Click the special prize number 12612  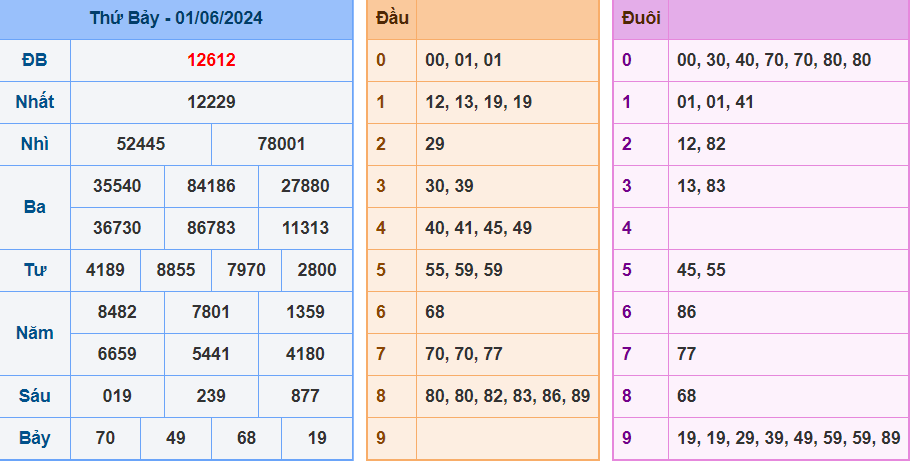[211, 60]
